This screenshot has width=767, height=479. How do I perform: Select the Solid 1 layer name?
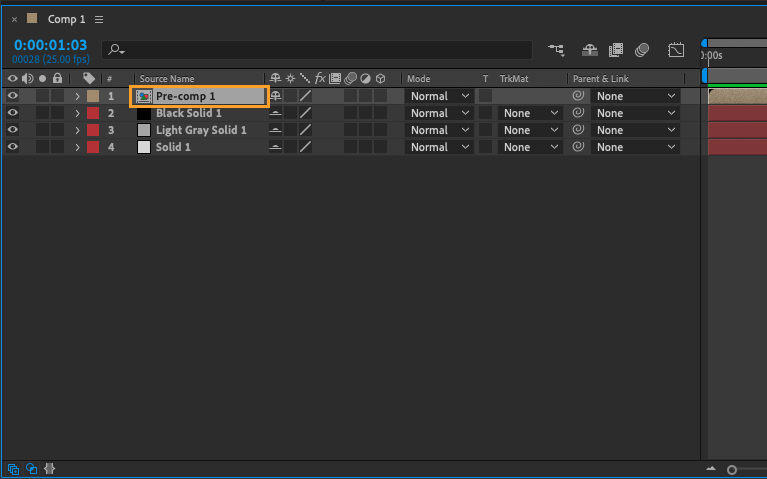[173, 147]
